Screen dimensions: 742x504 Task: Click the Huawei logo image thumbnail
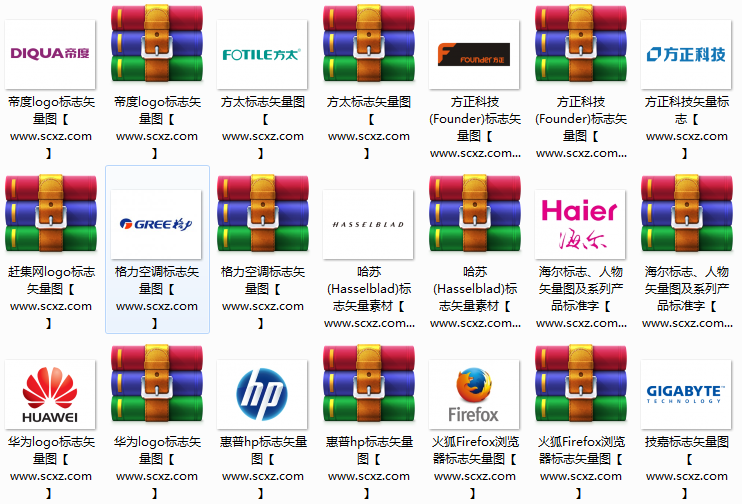(x=51, y=394)
